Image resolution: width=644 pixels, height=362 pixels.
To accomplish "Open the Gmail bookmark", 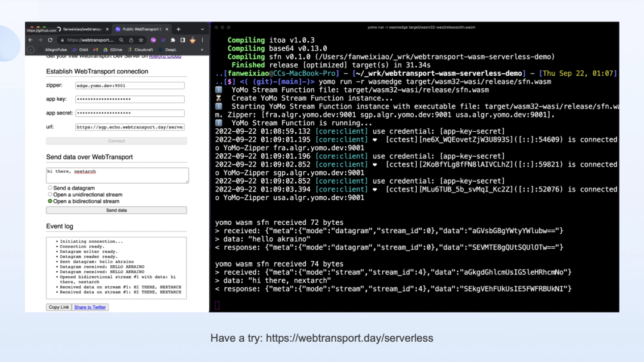I will coord(95,49).
